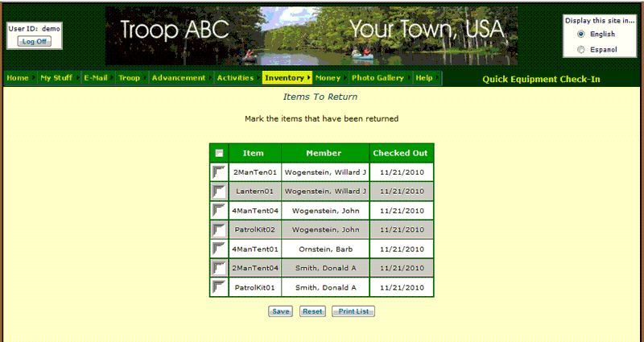Viewport: 644px width, 342px height.
Task: Click Smith, Donald A in PatrolKit01 row
Action: coord(325,287)
